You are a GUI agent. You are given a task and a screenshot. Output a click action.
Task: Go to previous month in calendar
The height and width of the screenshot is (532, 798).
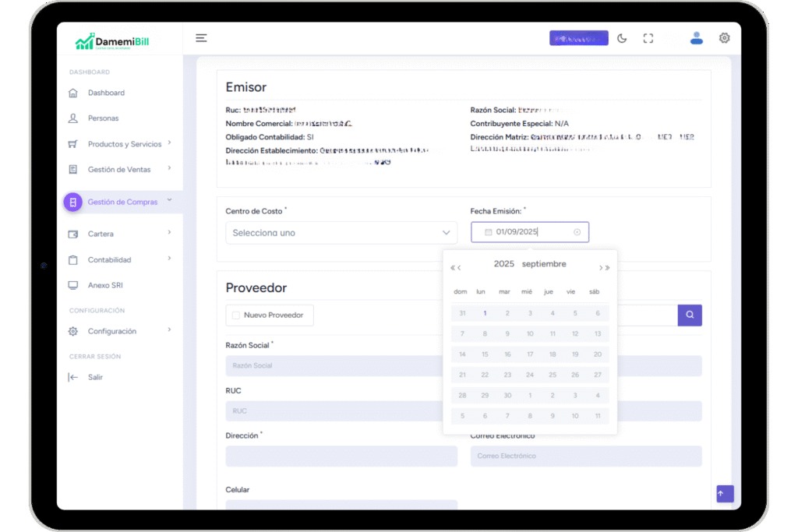pyautogui.click(x=460, y=268)
